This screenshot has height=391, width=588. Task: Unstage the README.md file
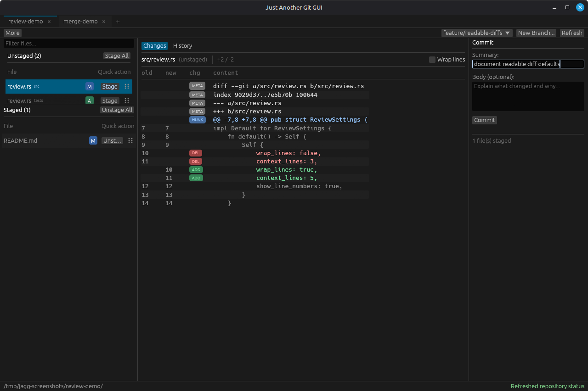pos(113,140)
